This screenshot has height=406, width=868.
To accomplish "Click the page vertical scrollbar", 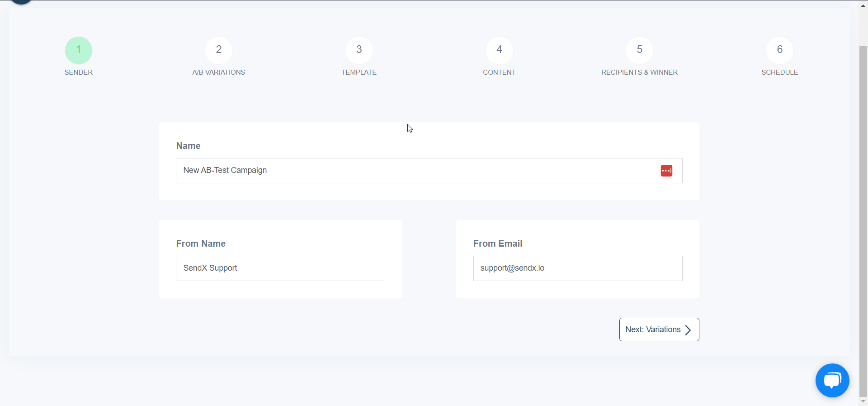I will (x=863, y=220).
